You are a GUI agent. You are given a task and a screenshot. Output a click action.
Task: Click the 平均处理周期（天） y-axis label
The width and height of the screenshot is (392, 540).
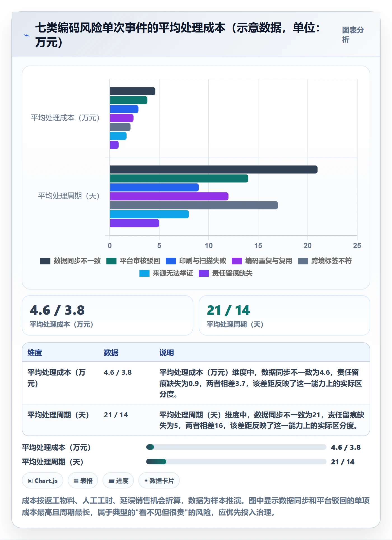[69, 196]
